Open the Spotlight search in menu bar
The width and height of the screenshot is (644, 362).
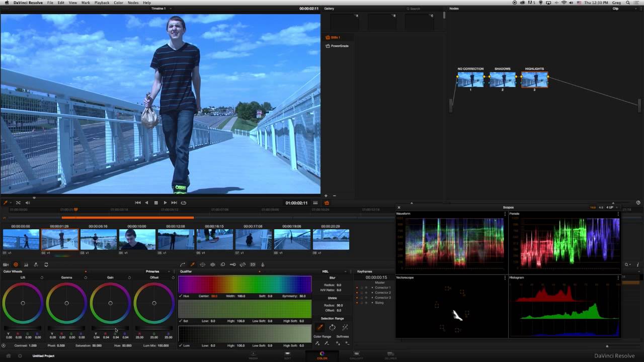(628, 3)
